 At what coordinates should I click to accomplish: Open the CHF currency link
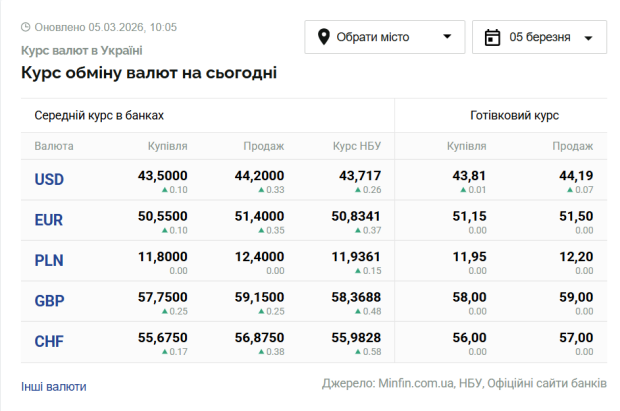pos(49,342)
